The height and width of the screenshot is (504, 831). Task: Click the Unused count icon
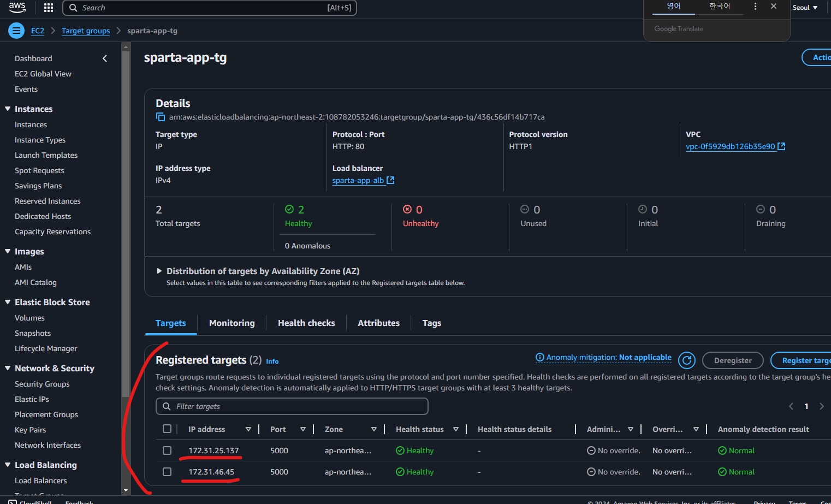tap(525, 209)
